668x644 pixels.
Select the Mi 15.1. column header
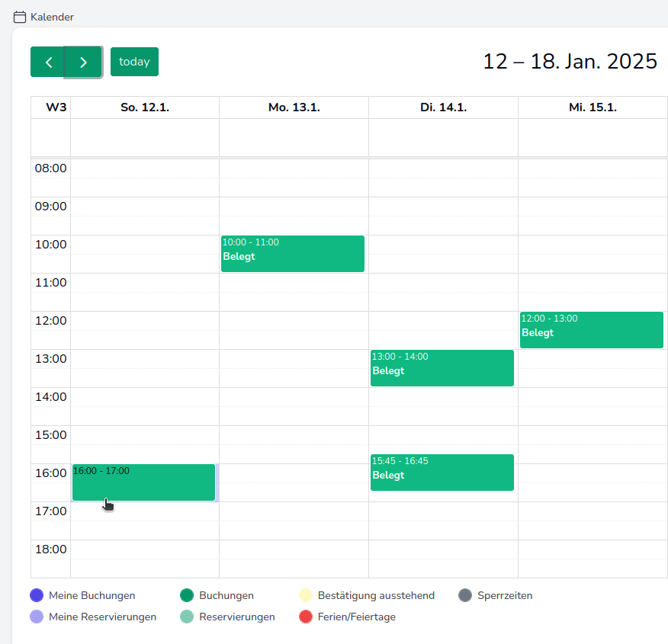tap(593, 107)
